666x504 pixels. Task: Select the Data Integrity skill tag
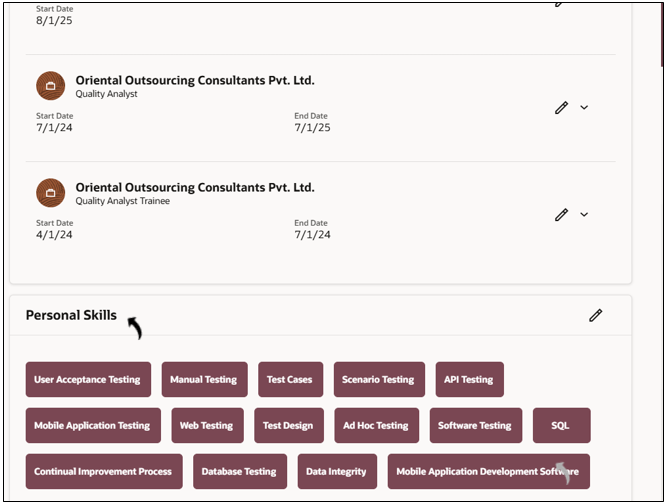pyautogui.click(x=336, y=472)
